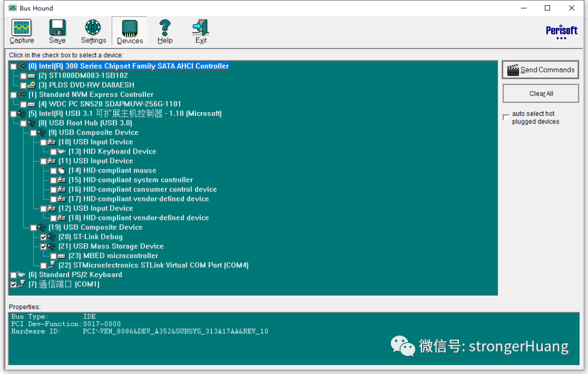Select the Standard NVM Express Controller node
The image size is (588, 374).
click(x=96, y=95)
